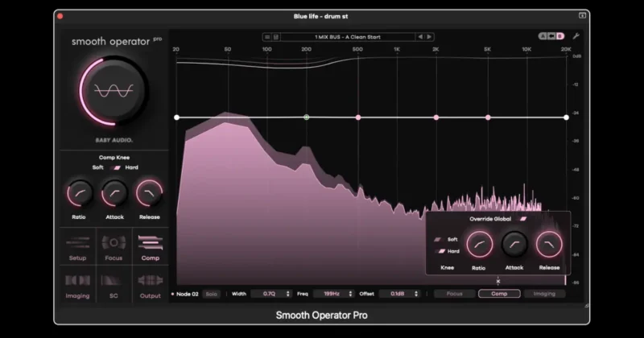Click the Freq value 199Hz field
Viewport: 644px width, 338px height.
[331, 294]
